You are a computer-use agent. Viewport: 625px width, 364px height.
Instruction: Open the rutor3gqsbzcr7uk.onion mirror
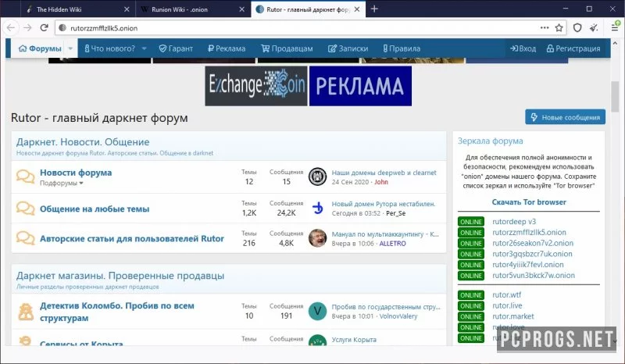pos(532,254)
